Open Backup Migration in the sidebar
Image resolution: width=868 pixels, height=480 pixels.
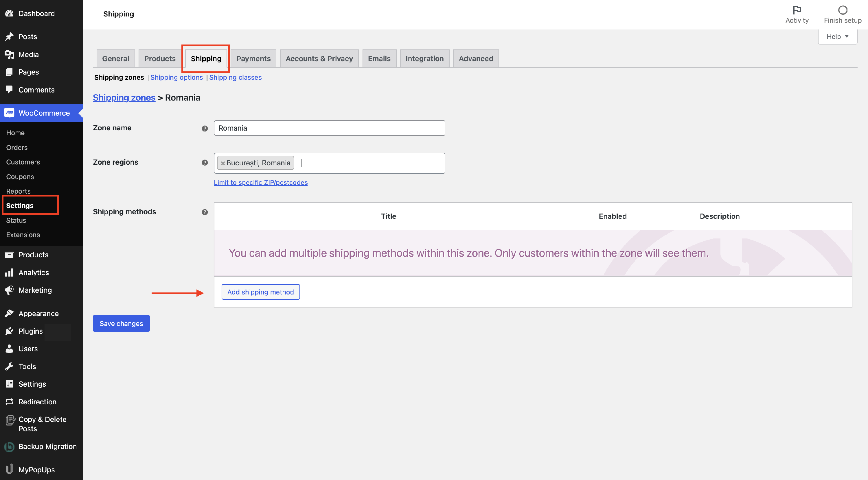click(47, 446)
